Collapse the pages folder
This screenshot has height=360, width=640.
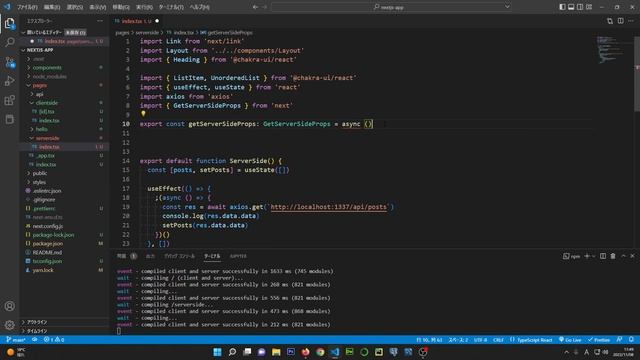click(40, 85)
